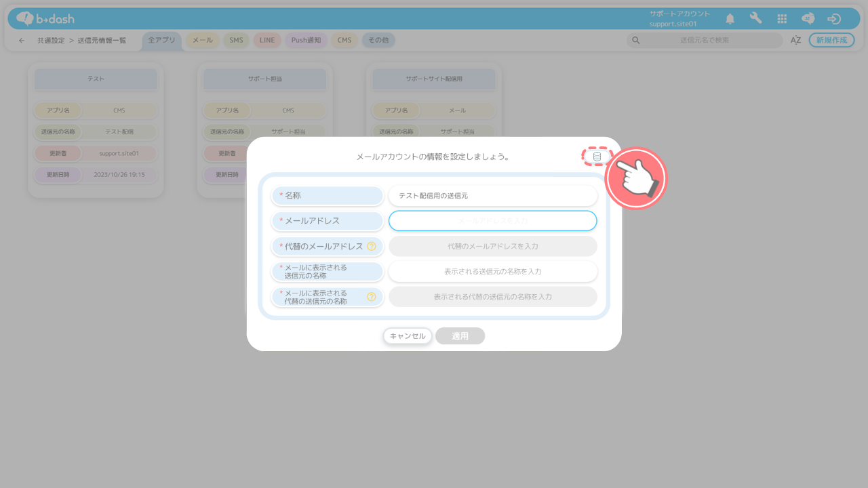The width and height of the screenshot is (868, 488).
Task: Open help for 代替の送信元の名称
Action: [x=371, y=296]
